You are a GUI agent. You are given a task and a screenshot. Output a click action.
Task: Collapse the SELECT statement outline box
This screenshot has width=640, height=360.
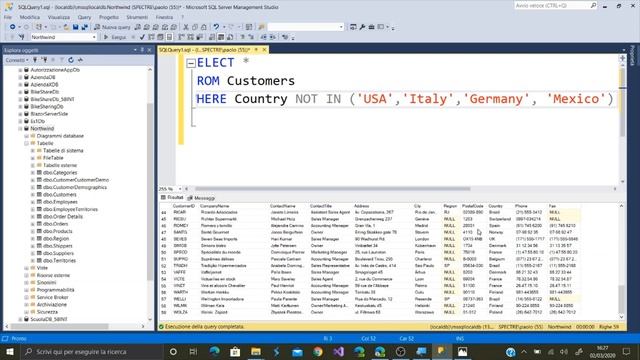pyautogui.click(x=191, y=63)
